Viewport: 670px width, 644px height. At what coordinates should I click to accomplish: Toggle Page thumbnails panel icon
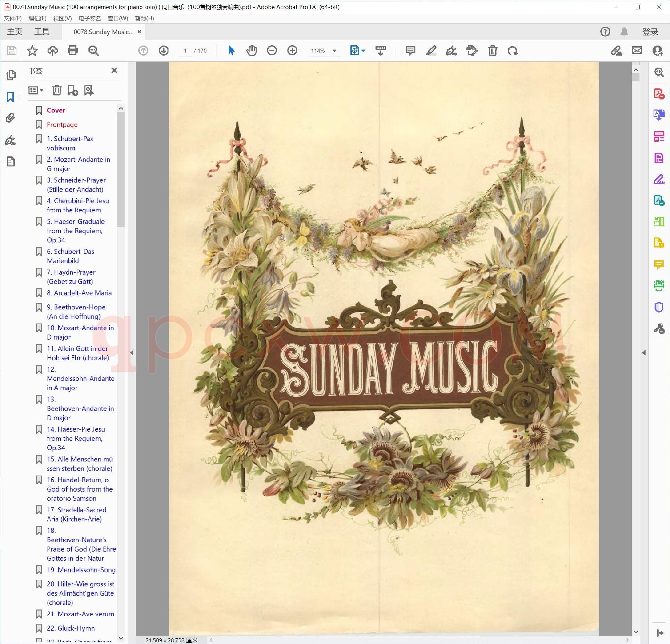click(x=11, y=75)
